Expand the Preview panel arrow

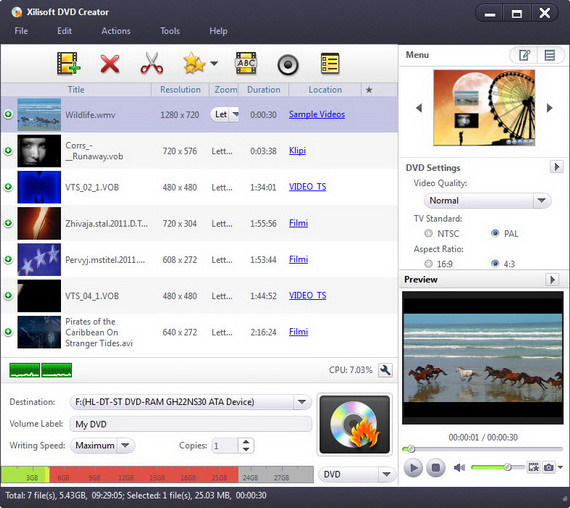click(552, 280)
